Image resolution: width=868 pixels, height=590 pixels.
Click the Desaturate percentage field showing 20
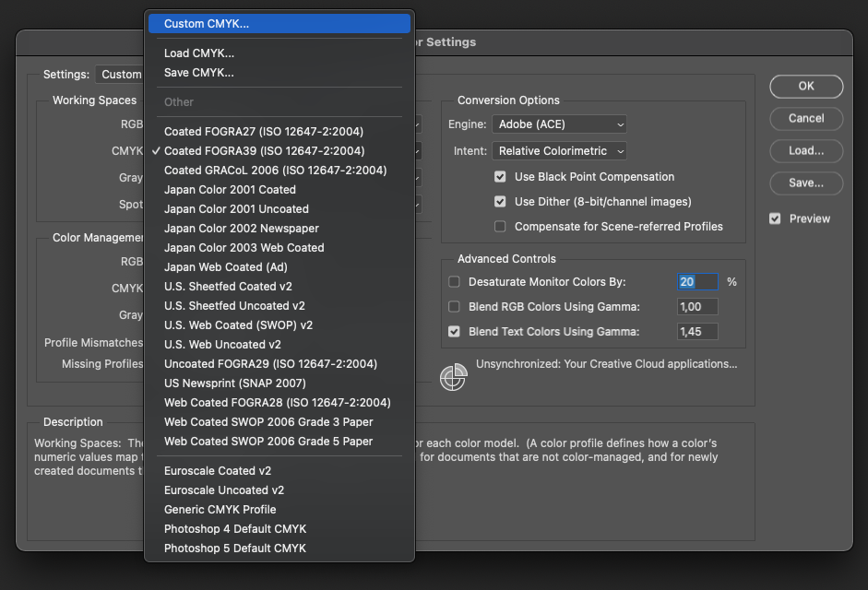click(x=697, y=282)
